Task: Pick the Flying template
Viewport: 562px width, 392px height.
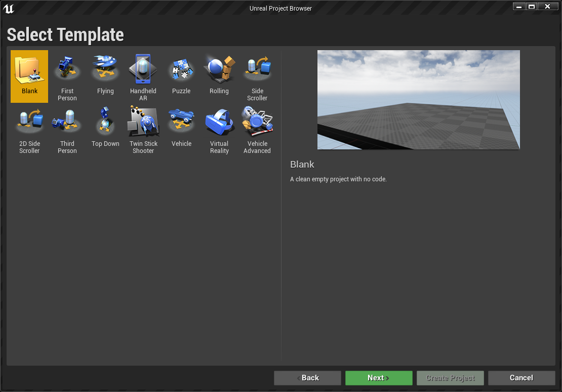Action: coord(105,76)
